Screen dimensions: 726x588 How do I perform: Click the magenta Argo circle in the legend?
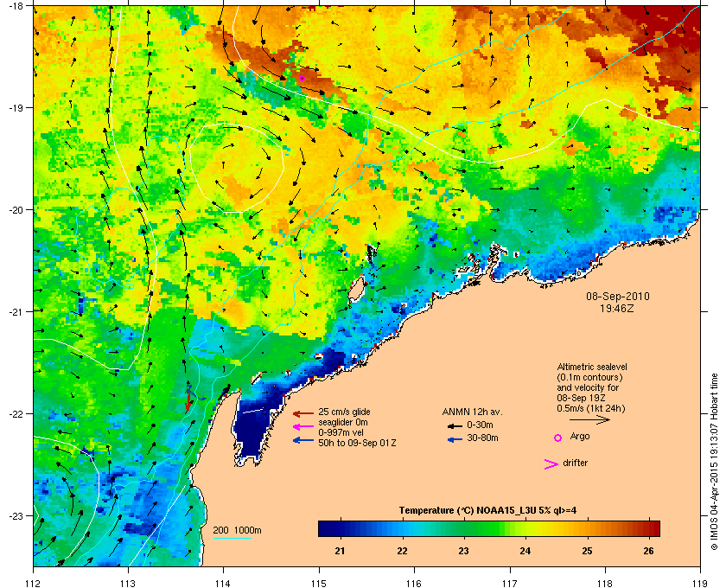point(558,438)
